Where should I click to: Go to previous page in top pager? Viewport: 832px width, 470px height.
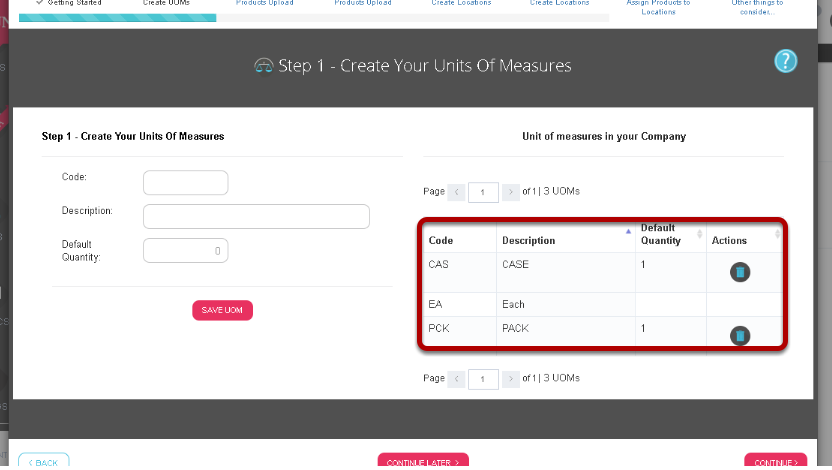(456, 192)
